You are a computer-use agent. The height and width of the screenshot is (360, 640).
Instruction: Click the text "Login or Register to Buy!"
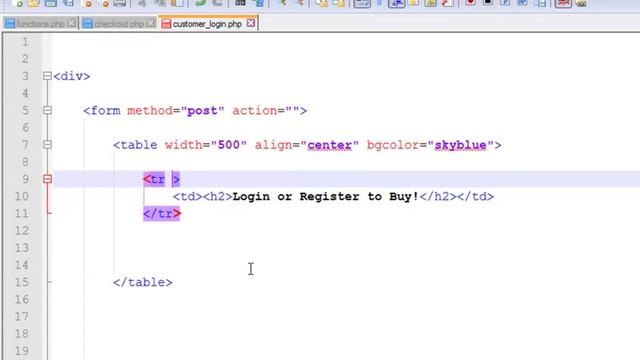pos(326,196)
